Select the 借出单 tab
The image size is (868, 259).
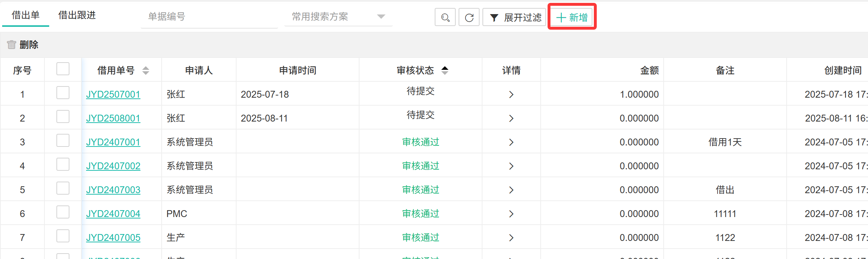click(25, 15)
